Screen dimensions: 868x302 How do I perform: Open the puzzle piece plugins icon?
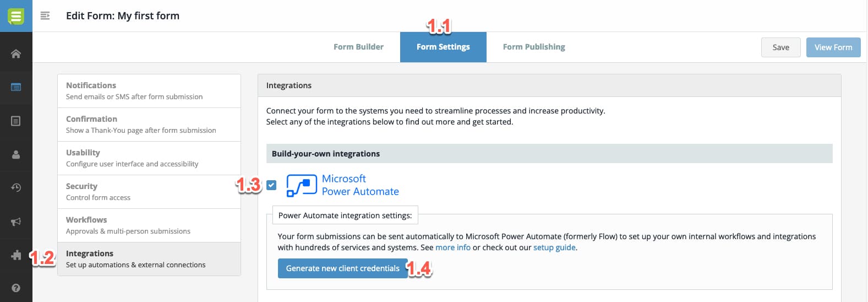[16, 255]
